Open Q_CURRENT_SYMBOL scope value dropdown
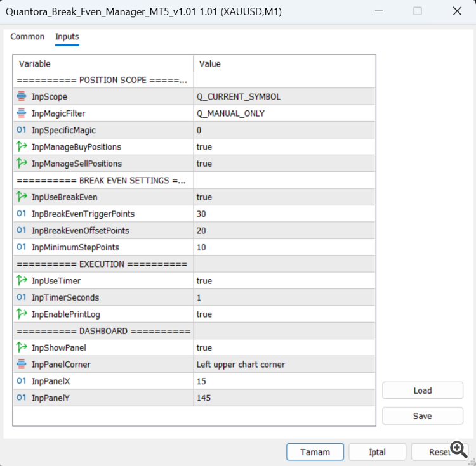Screen dimensions: 476x466 (x=284, y=97)
